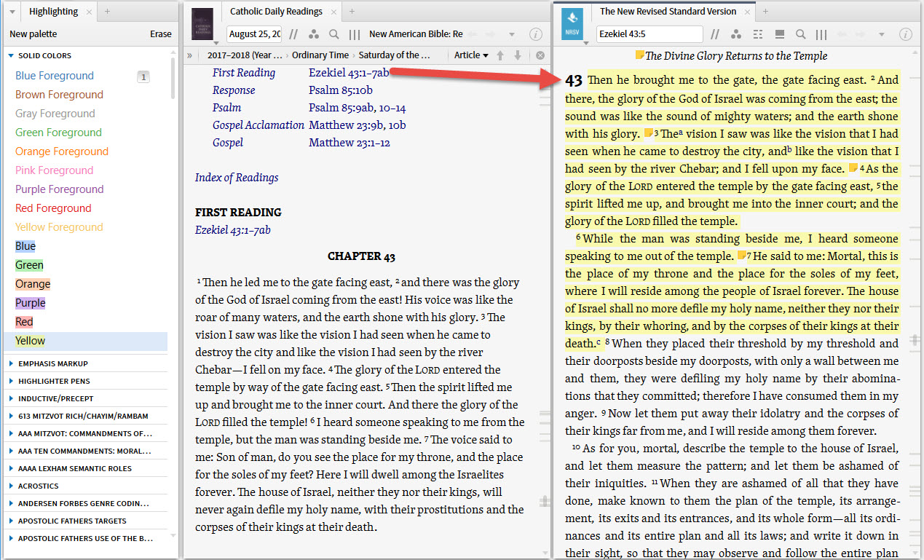Open the Matthew 23:1–12 Gospel link
This screenshot has height=560, width=924.
350,142
